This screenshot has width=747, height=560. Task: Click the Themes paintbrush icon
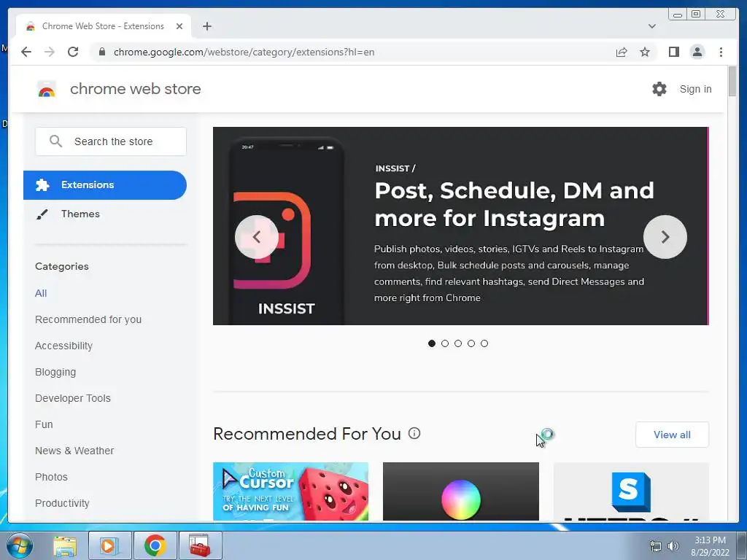click(x=42, y=214)
